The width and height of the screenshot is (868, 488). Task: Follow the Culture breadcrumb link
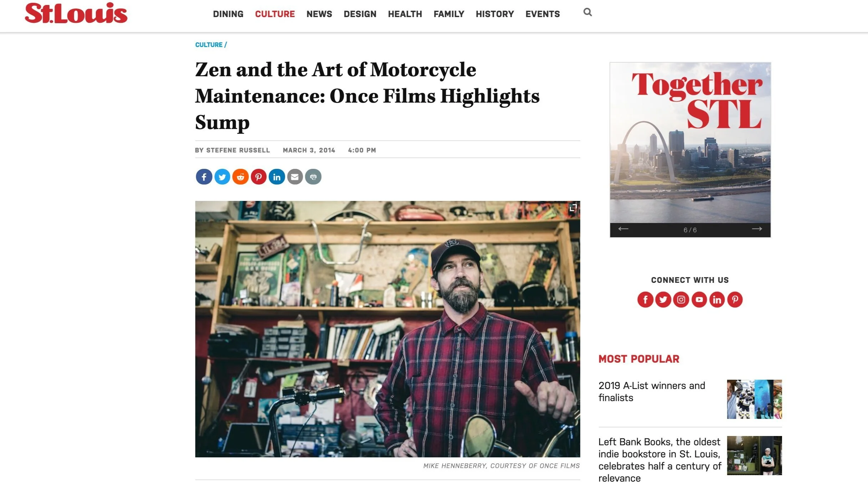(x=209, y=45)
